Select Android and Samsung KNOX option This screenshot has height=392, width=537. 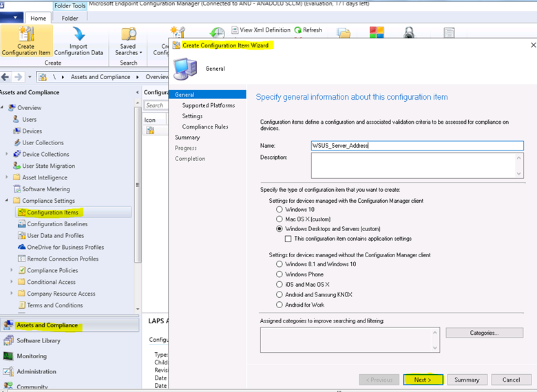pyautogui.click(x=280, y=294)
